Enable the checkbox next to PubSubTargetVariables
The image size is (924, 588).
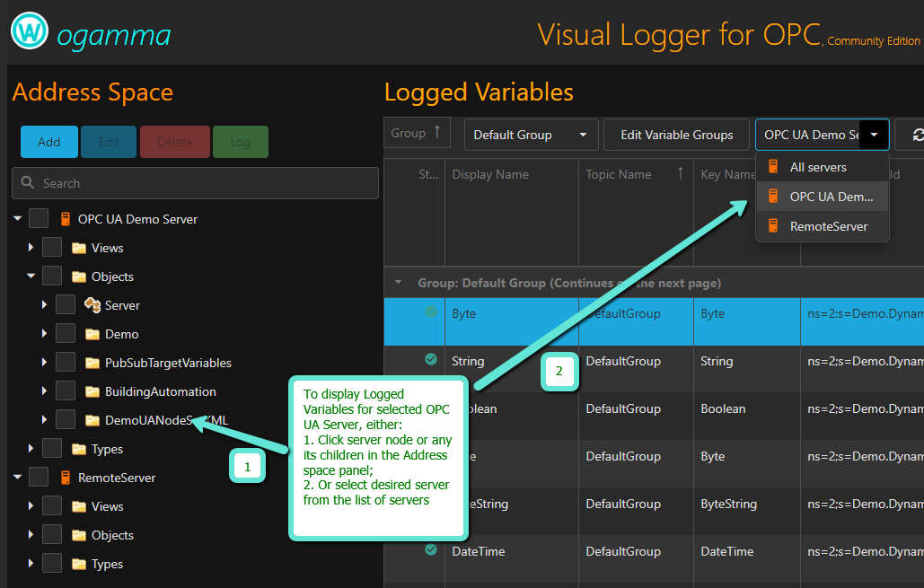point(66,363)
